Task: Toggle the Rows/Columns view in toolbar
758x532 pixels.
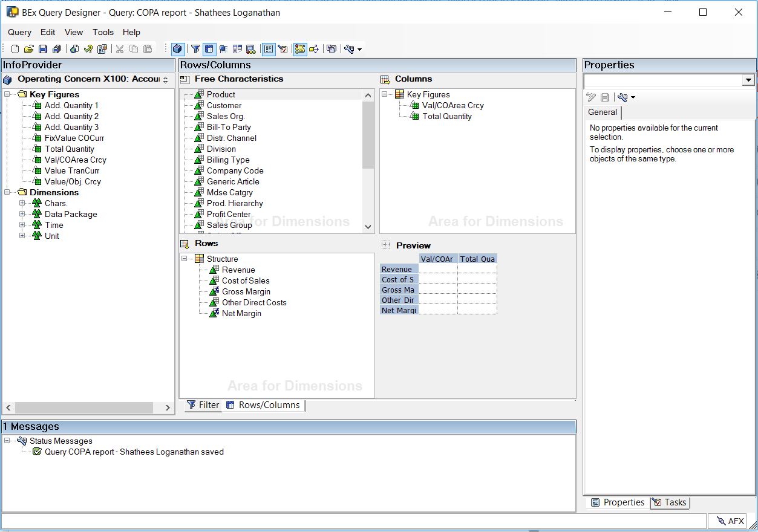Action: pos(209,49)
